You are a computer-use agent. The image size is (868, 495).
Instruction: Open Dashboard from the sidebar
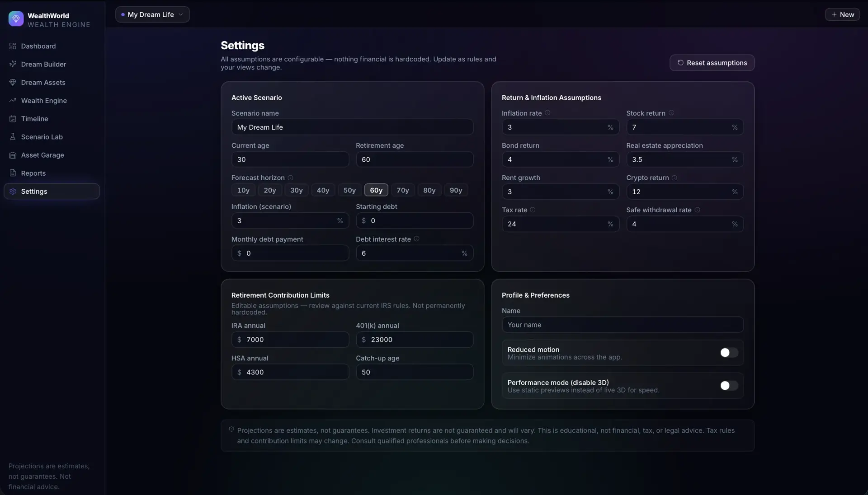coord(52,46)
